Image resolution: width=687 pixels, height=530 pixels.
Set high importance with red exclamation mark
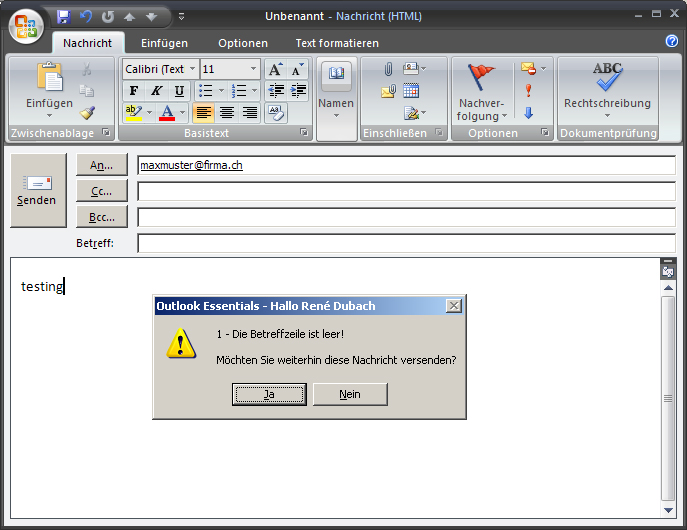[528, 91]
